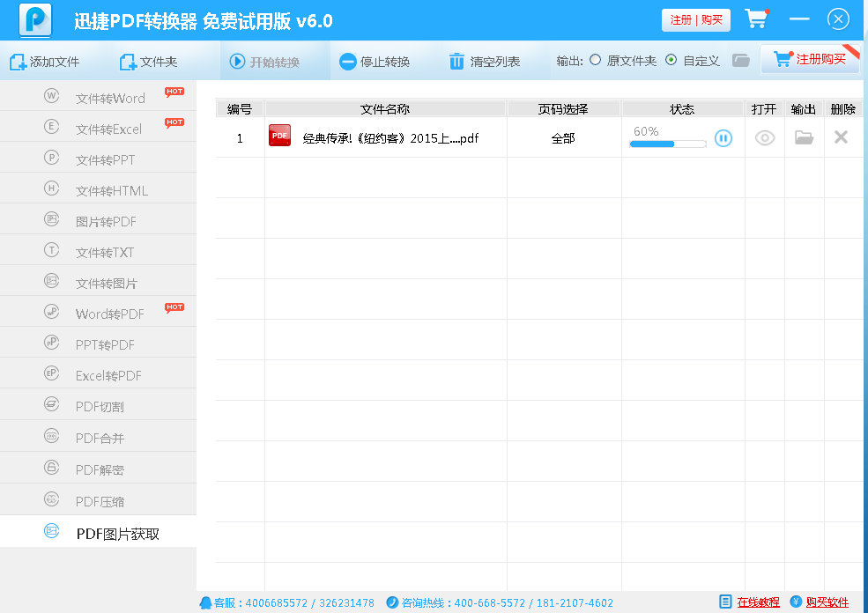Click the 注册购买 toolbar button

[810, 59]
